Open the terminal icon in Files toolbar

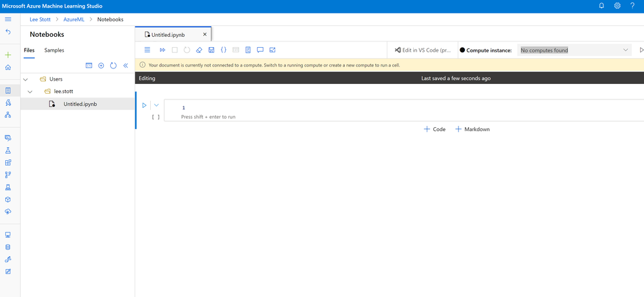tap(89, 65)
